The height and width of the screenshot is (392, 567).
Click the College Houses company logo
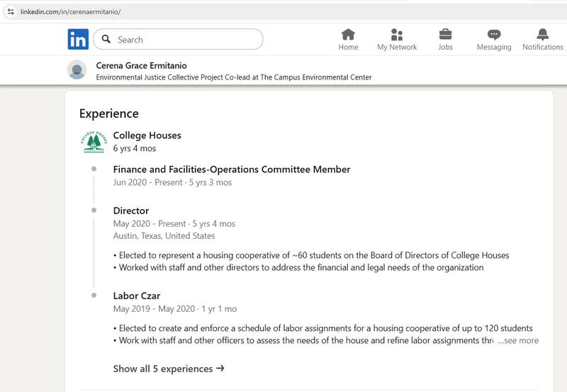pyautogui.click(x=94, y=142)
